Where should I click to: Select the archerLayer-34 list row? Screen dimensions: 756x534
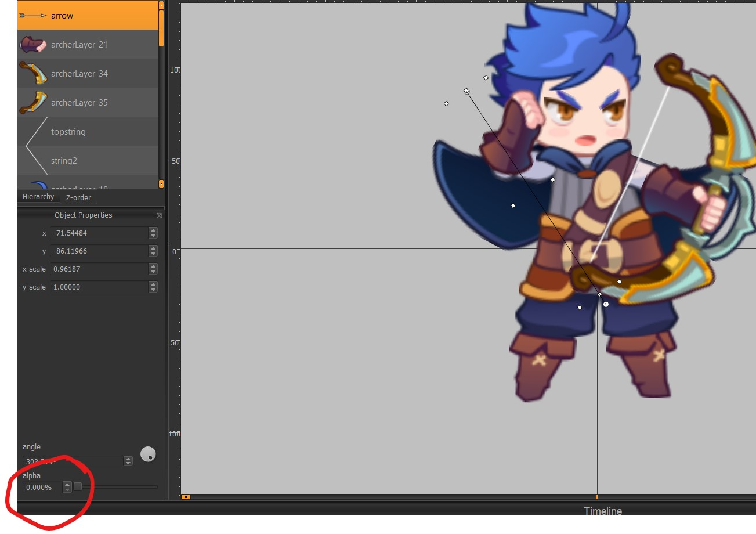coord(88,73)
